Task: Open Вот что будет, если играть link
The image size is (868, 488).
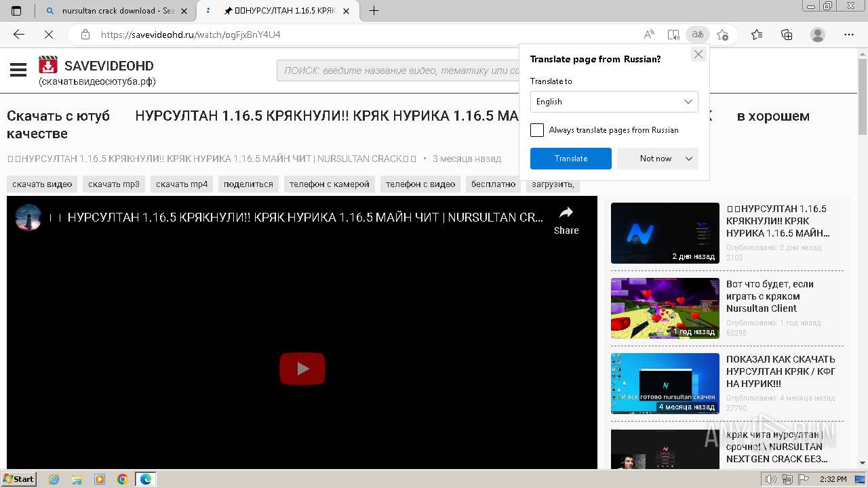Action: (x=770, y=296)
